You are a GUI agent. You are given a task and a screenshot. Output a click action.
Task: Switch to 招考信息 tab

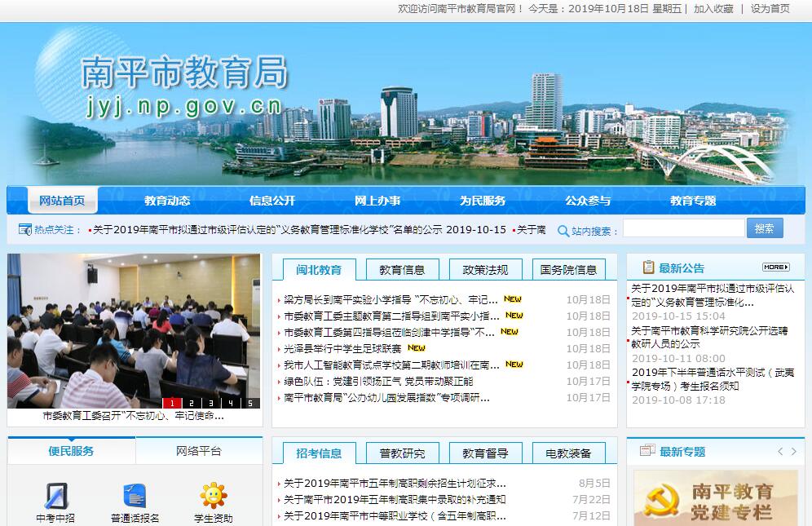pos(319,453)
